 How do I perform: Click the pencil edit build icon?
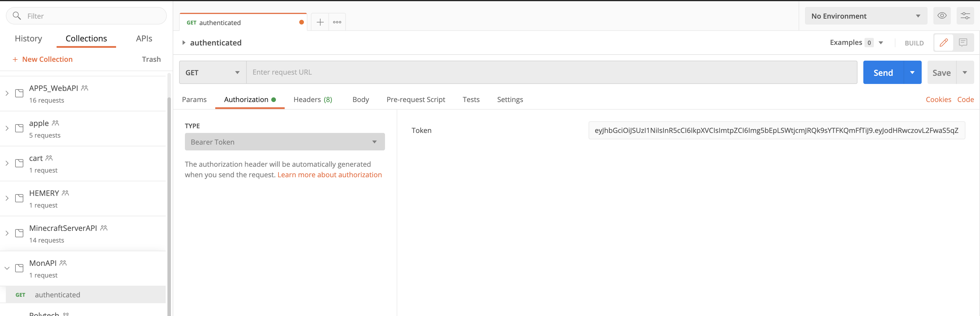click(944, 43)
